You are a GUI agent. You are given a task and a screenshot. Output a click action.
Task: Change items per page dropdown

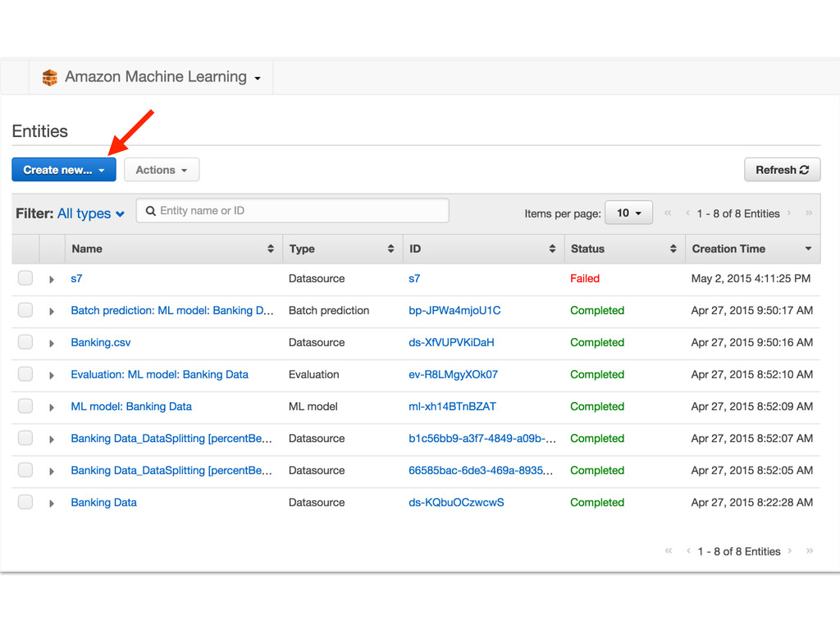[628, 212]
